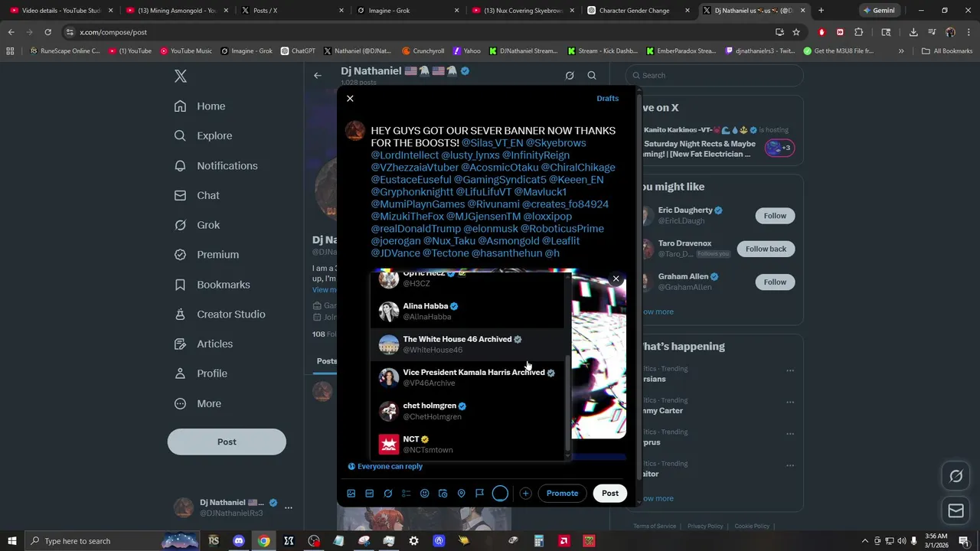Follow Eric Daugherty
Image resolution: width=980 pixels, height=551 pixels.
click(x=775, y=216)
